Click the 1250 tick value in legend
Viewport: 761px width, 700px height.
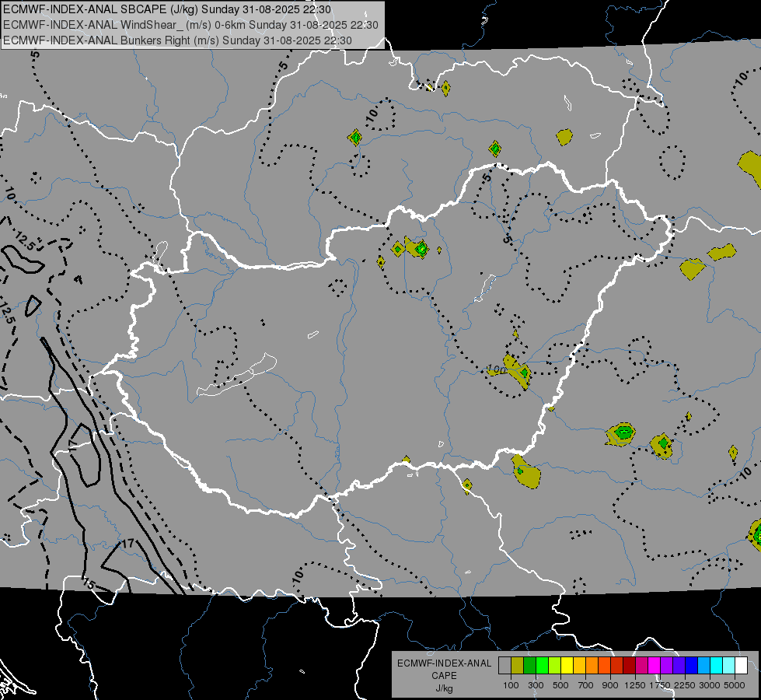point(635,685)
